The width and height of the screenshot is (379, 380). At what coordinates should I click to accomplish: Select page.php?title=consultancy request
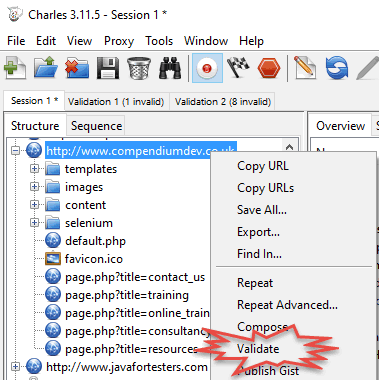pos(137,331)
